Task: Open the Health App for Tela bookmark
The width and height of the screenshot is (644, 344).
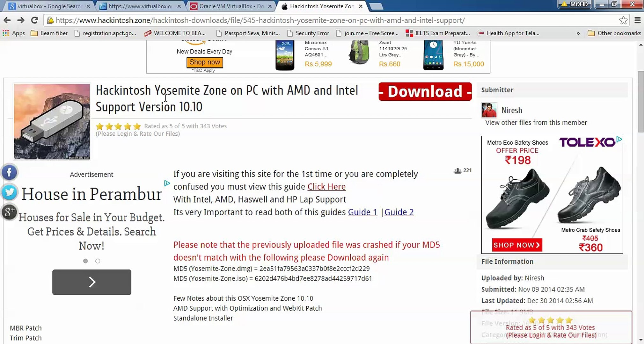Action: tap(508, 33)
